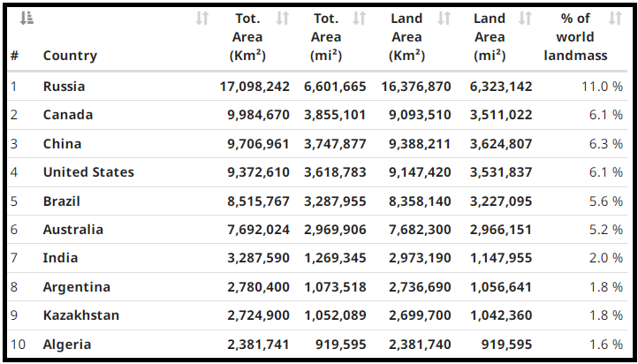638x364 pixels.
Task: Open the Brazil country link
Action: pyautogui.click(x=62, y=201)
